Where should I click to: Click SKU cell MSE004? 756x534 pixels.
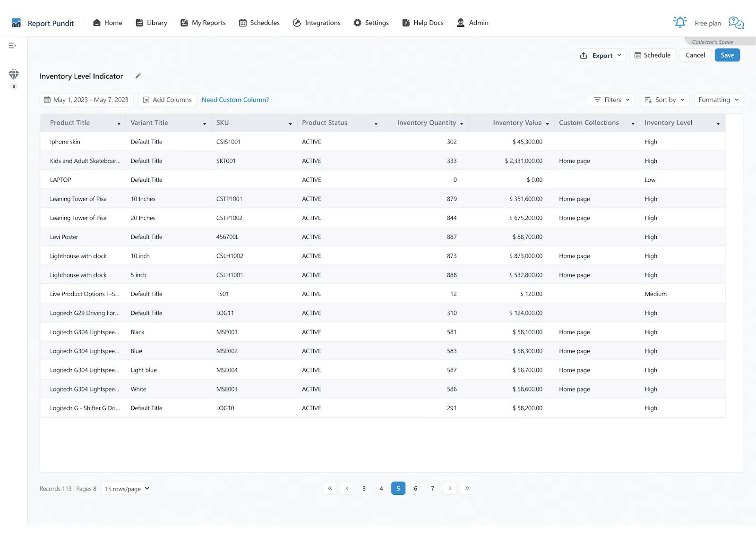point(227,370)
